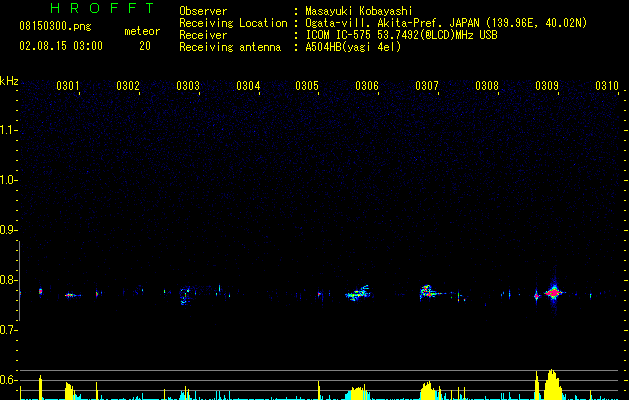Select ICOM IC-575 53.7492 MHz USB text

401,35
